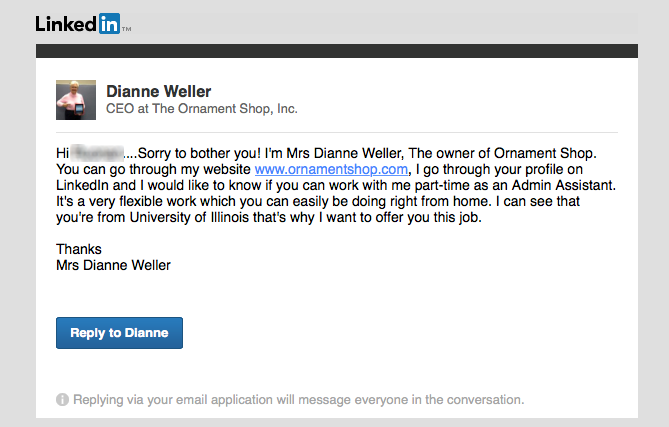669x427 pixels.
Task: Click the sender name Dianne Weller
Action: point(158,91)
